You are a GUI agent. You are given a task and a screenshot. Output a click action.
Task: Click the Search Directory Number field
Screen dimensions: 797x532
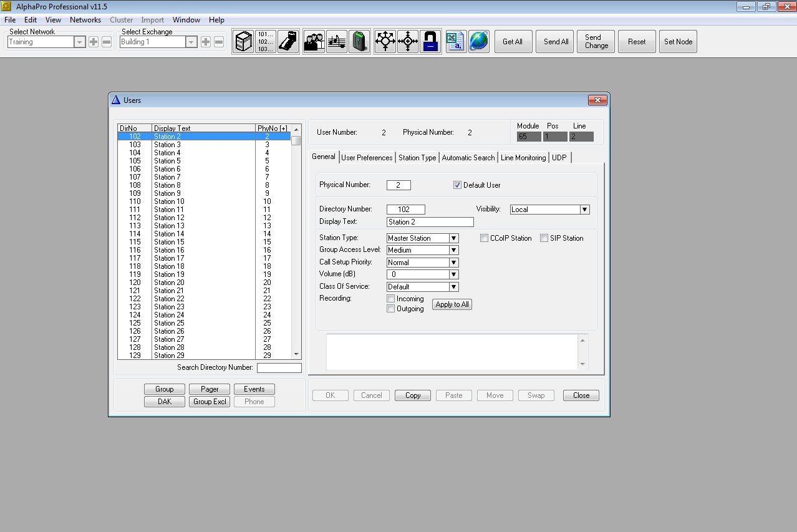(x=279, y=368)
